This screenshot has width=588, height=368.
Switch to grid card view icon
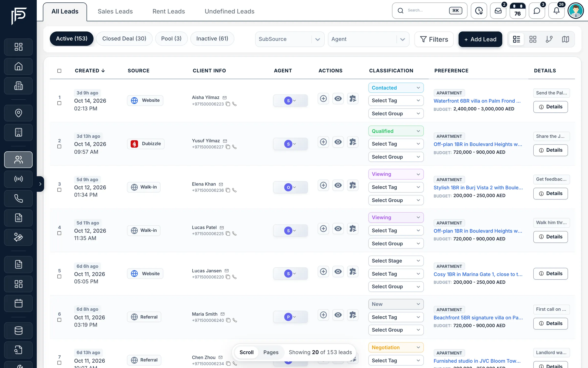click(x=533, y=39)
